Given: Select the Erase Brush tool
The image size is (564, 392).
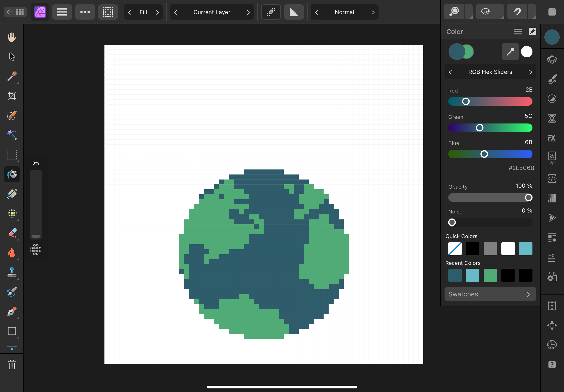Looking at the screenshot, I should [12, 233].
